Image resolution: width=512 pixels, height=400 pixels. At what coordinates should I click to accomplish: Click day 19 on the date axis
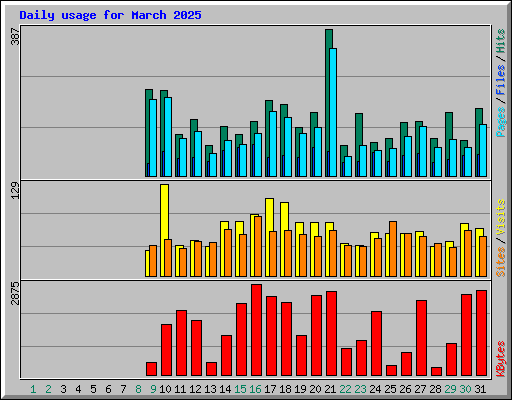click(x=300, y=389)
